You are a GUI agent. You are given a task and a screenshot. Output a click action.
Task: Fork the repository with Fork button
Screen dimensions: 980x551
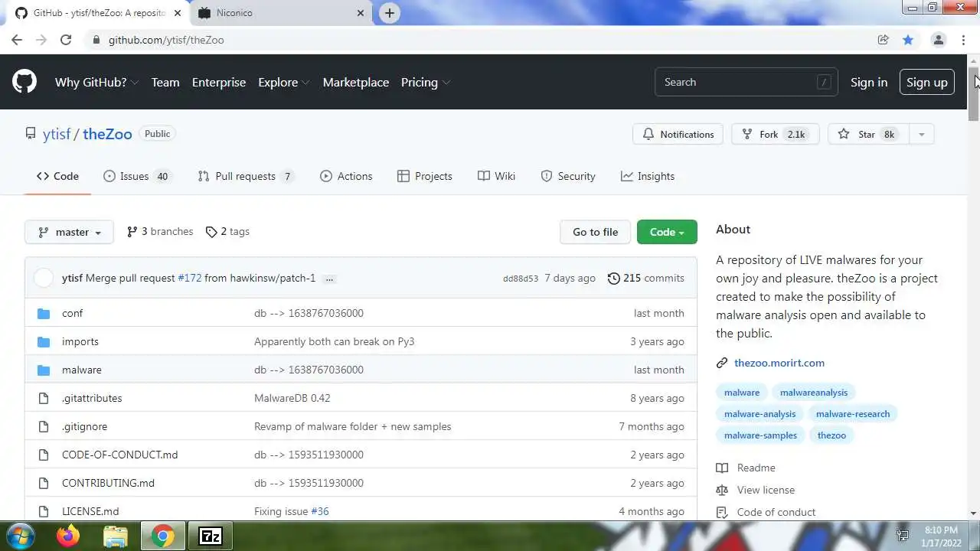pyautogui.click(x=776, y=135)
